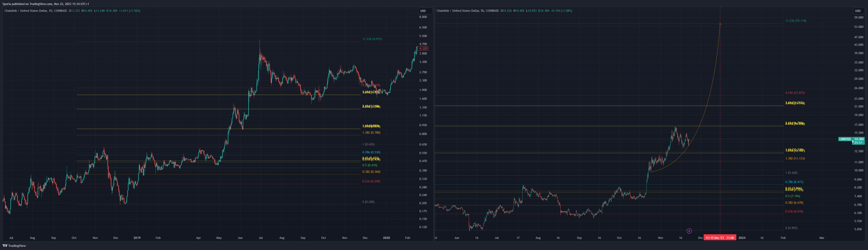Image resolution: width=868 pixels, height=250 pixels.
Task: Click the 2020 label on the time axis
Action: point(386,238)
